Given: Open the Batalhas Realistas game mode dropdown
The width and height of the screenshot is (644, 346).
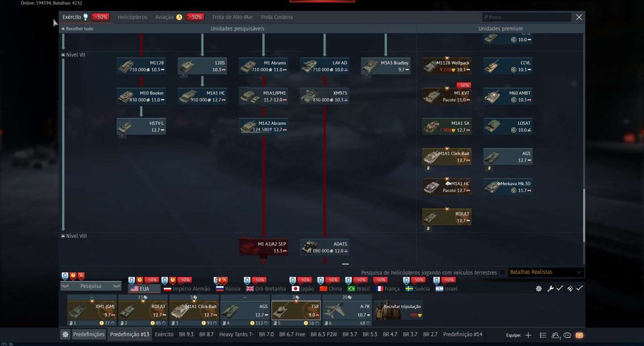Looking at the screenshot, I should (x=546, y=272).
